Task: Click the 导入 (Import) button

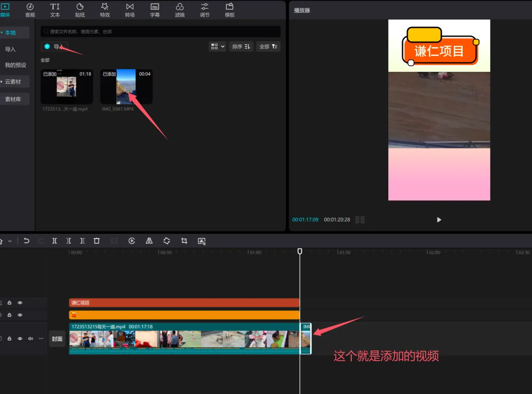Action: (x=55, y=46)
